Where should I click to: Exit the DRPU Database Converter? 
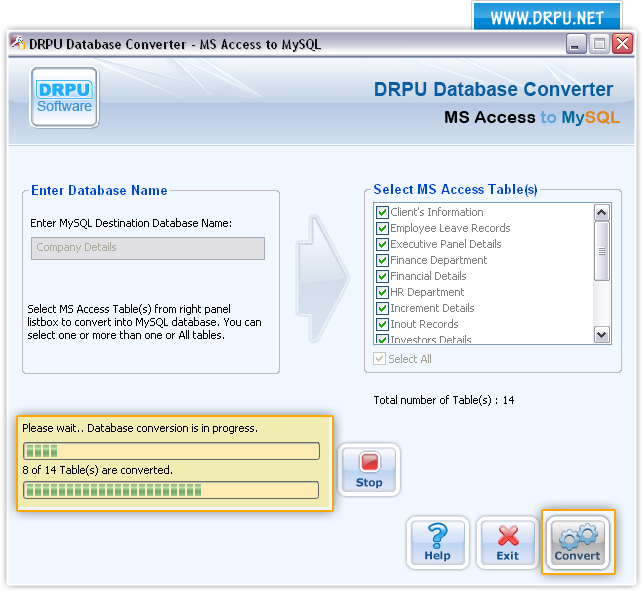tap(508, 542)
